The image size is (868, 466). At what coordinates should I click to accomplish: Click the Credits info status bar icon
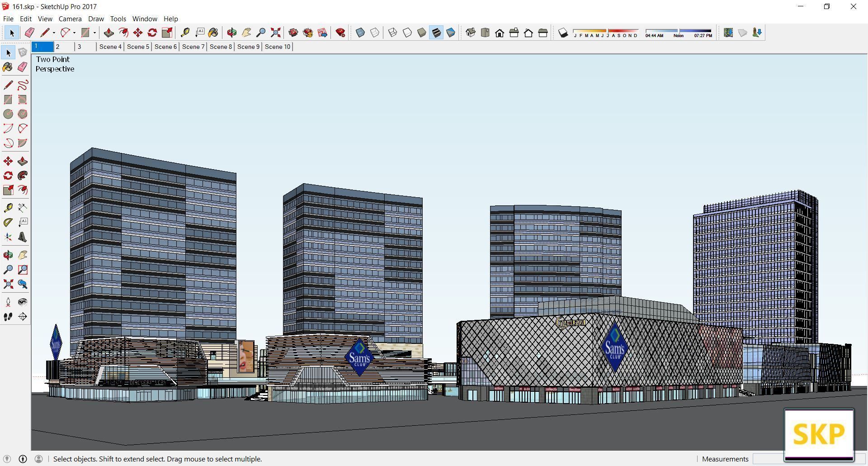click(x=23, y=459)
